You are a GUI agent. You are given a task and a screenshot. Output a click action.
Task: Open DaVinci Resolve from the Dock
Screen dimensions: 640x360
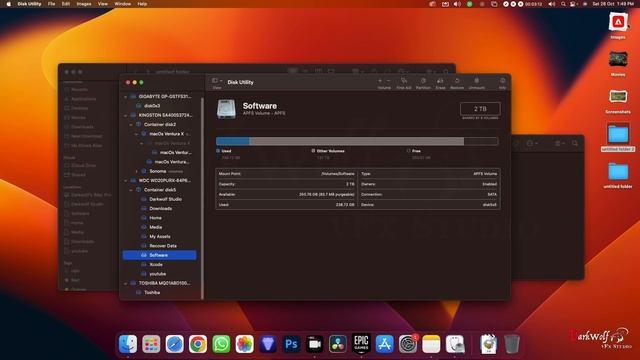[x=338, y=344]
